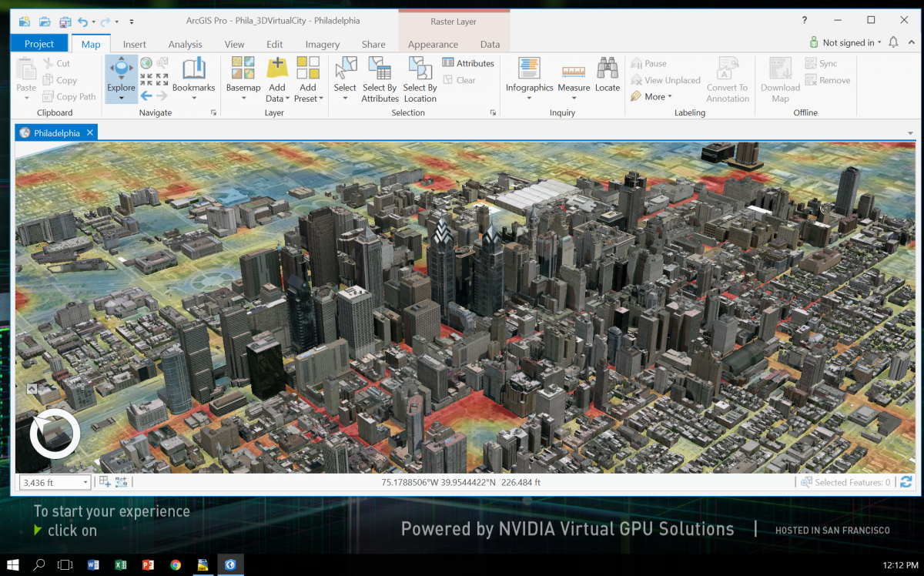924x576 pixels.
Task: Click the navigator compass control
Action: 55,434
